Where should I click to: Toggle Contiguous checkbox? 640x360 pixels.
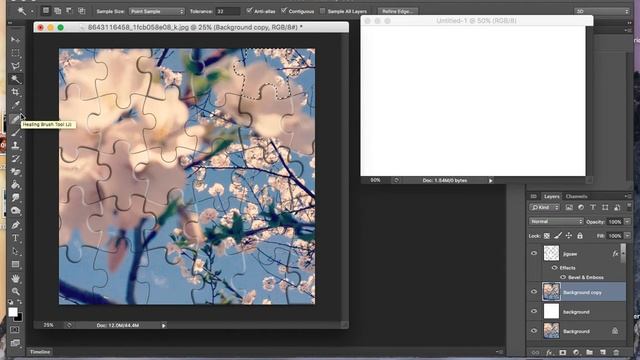(x=284, y=11)
